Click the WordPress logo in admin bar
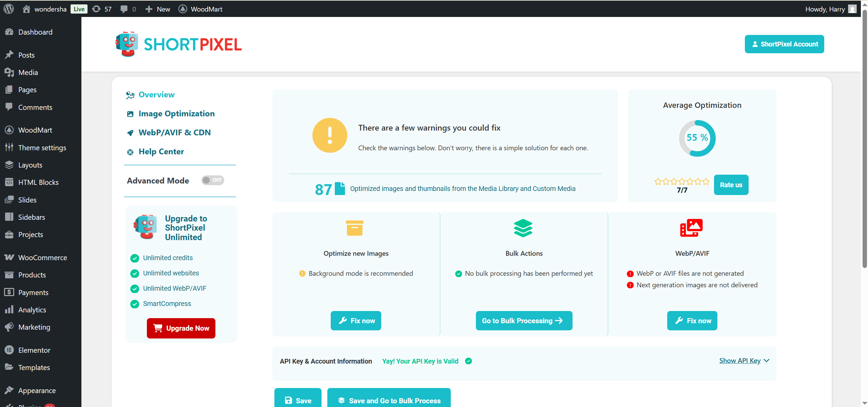The width and height of the screenshot is (868, 407). pos(9,9)
